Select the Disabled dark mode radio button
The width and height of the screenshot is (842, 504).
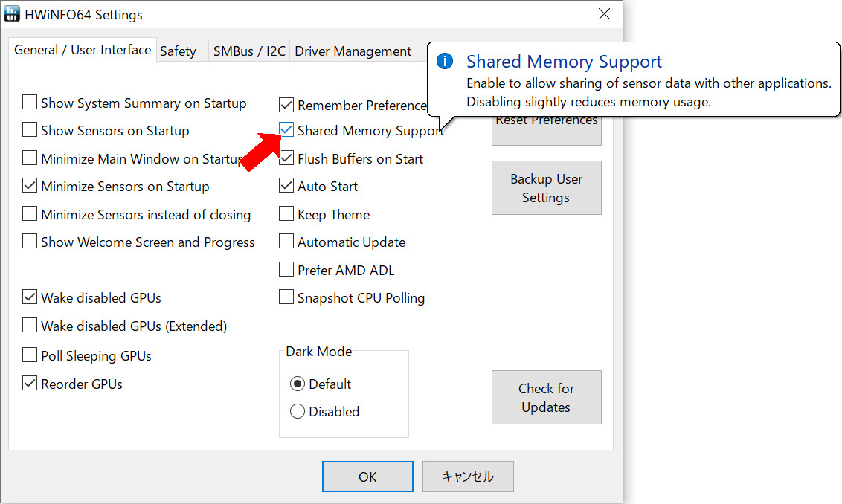point(298,411)
